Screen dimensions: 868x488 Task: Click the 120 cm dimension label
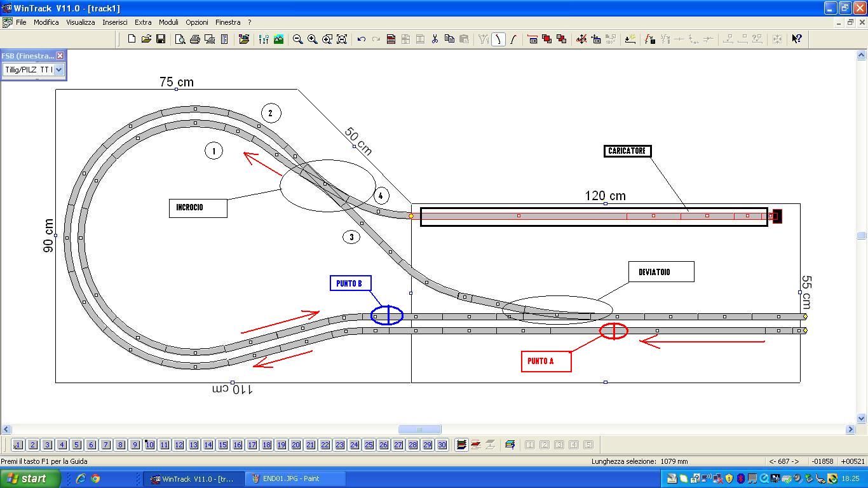605,196
